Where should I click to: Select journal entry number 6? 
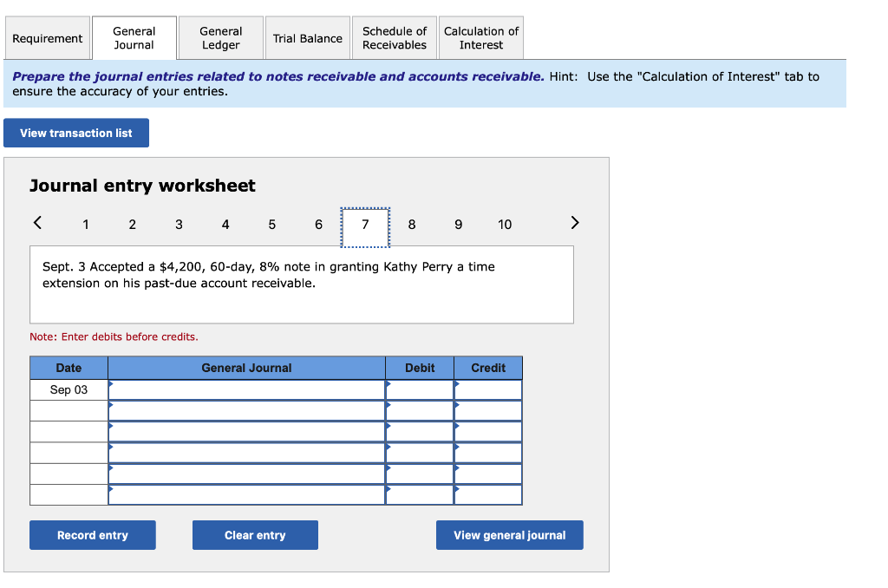[x=319, y=225]
